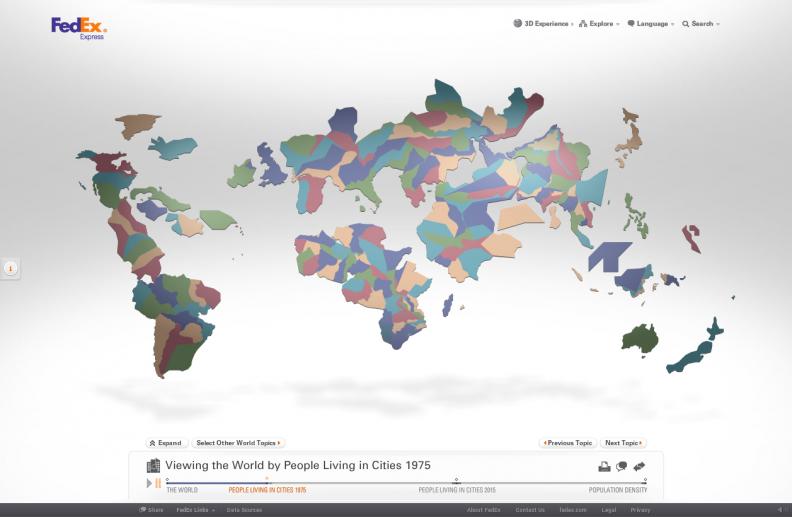Click the share arrow icon in topic panel
792x517 pixels.
pos(639,466)
